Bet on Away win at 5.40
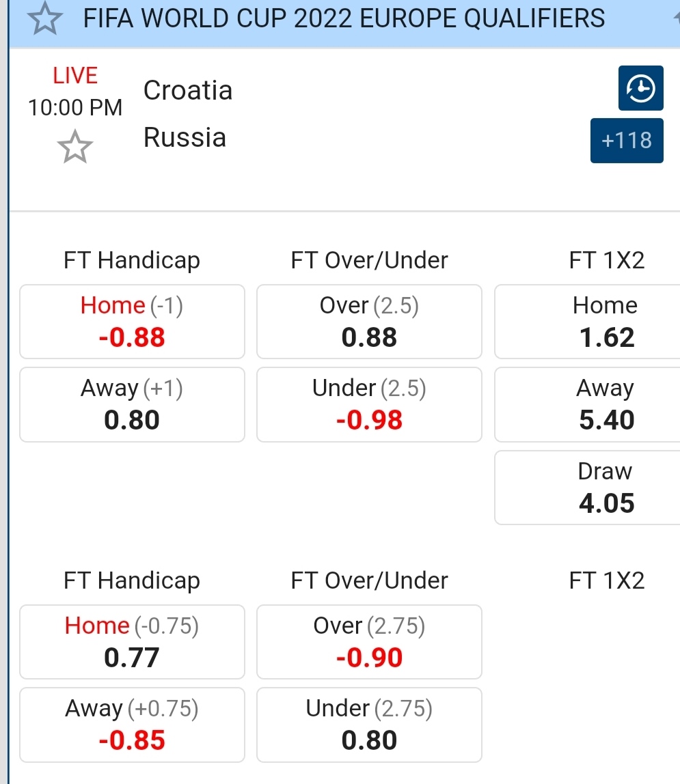 606,404
